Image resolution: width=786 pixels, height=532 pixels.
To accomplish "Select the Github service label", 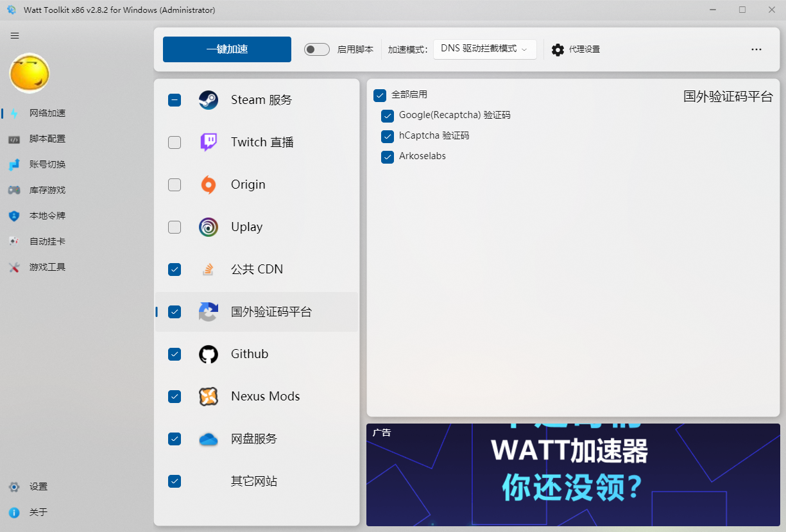I will click(x=250, y=354).
